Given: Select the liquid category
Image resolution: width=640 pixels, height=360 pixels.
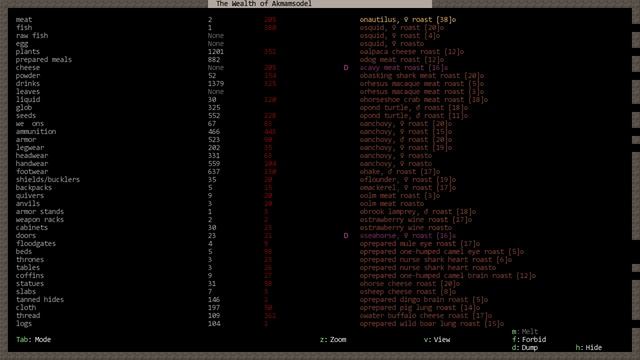Looking at the screenshot, I should pyautogui.click(x=28, y=100).
